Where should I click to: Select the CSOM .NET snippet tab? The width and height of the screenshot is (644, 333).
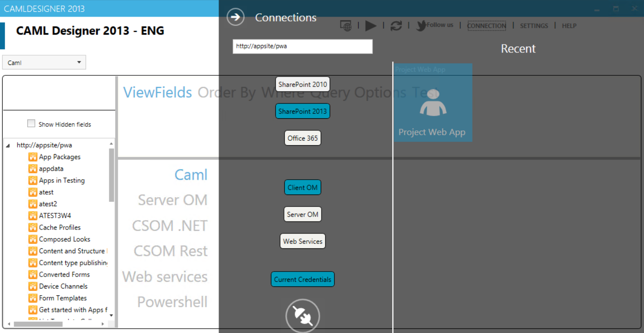point(170,225)
